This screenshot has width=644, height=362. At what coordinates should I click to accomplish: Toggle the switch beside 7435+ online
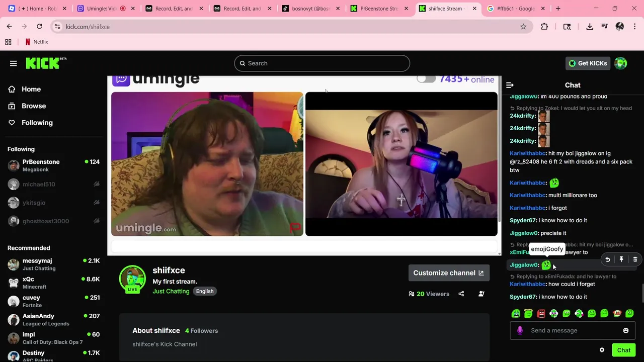(426, 79)
